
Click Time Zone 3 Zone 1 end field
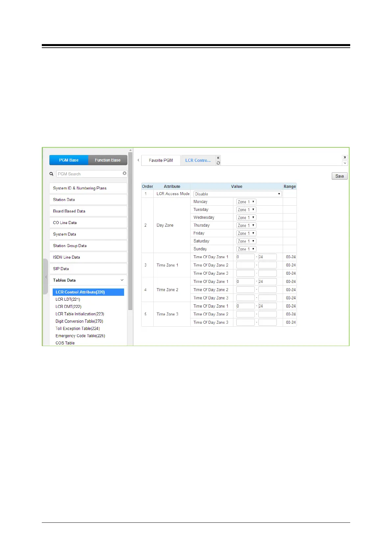(x=268, y=306)
